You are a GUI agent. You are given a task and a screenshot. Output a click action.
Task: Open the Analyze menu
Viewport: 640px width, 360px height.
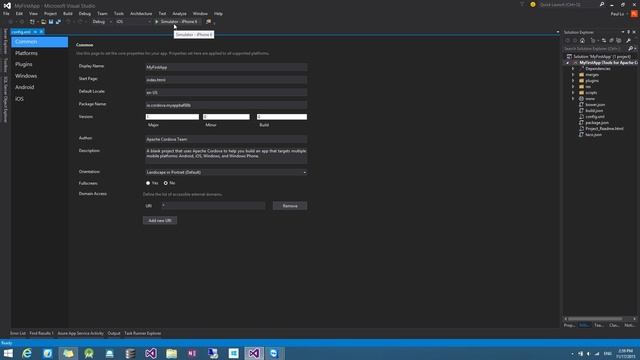click(x=179, y=13)
